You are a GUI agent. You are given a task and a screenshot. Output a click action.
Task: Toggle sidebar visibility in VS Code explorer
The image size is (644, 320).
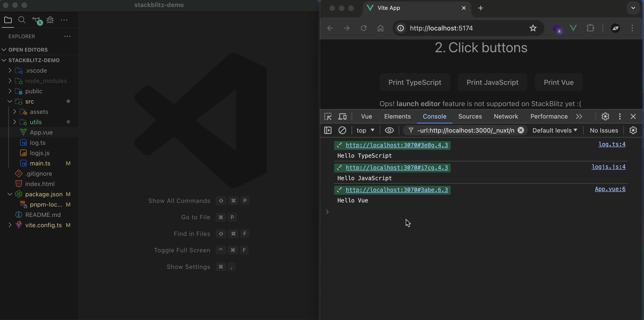pos(8,20)
